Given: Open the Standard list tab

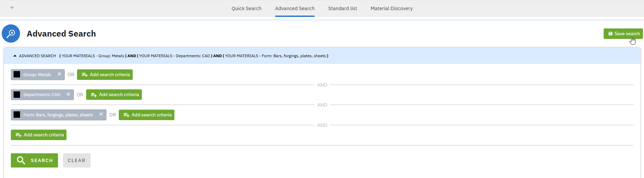Looking at the screenshot, I should tap(342, 8).
